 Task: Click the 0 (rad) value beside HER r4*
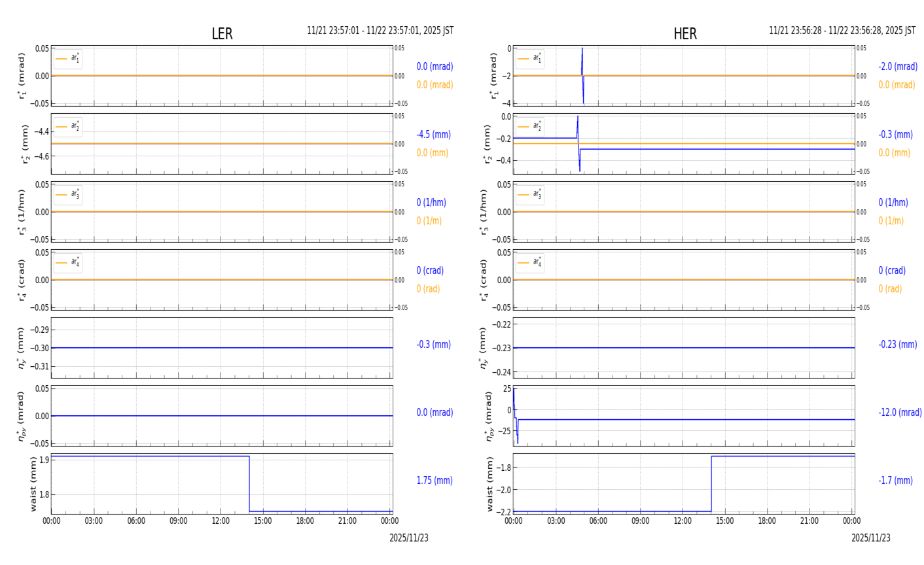coord(890,289)
